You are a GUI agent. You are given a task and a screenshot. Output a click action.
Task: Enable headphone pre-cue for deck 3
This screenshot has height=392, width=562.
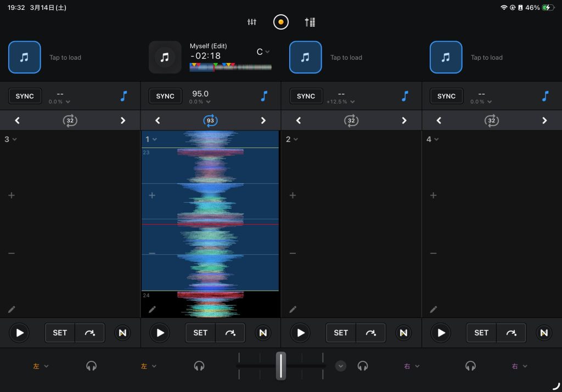coord(92,366)
